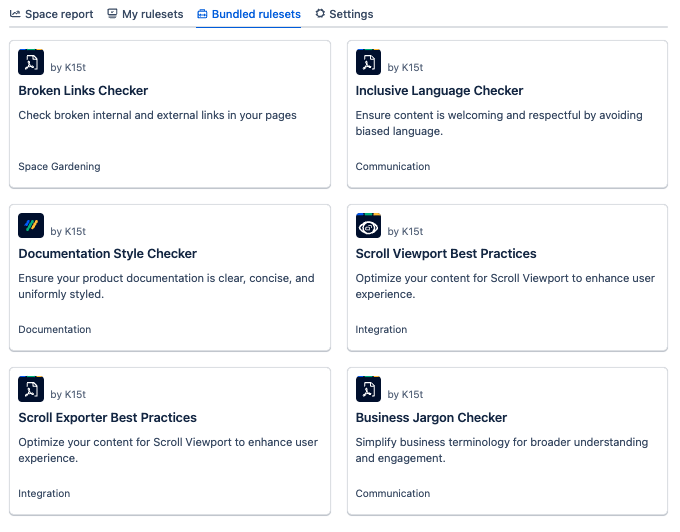
Task: Open the Broken Links Checker title
Action: pyautogui.click(x=83, y=91)
